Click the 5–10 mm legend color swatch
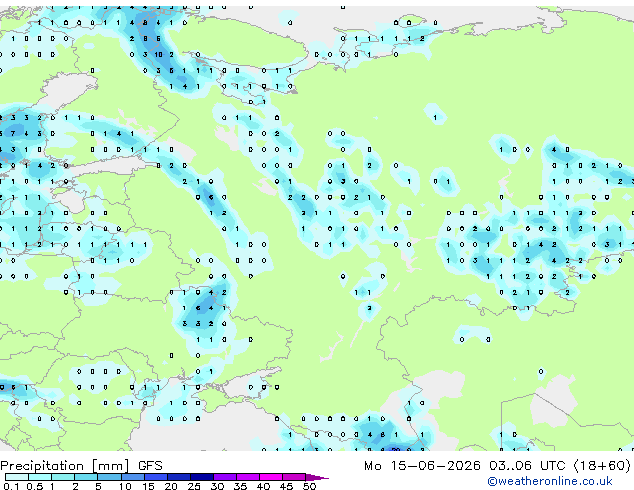The height and width of the screenshot is (490, 634). coord(109,477)
